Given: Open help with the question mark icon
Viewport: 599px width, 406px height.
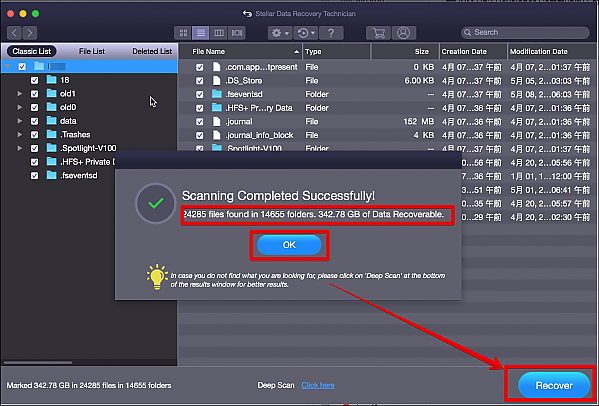Looking at the screenshot, I should (331, 33).
